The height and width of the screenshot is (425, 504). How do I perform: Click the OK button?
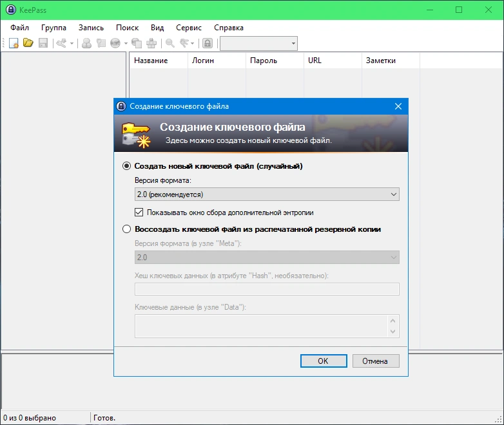(x=324, y=361)
